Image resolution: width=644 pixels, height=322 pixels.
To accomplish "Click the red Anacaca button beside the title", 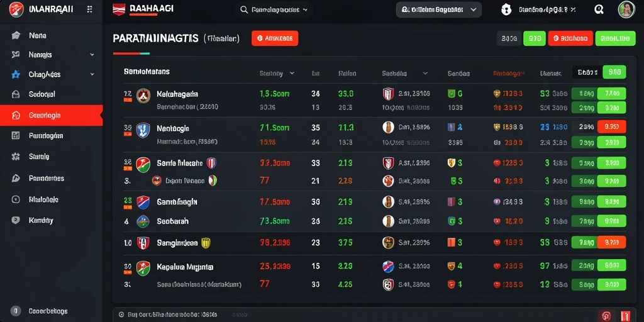I will pyautogui.click(x=275, y=38).
